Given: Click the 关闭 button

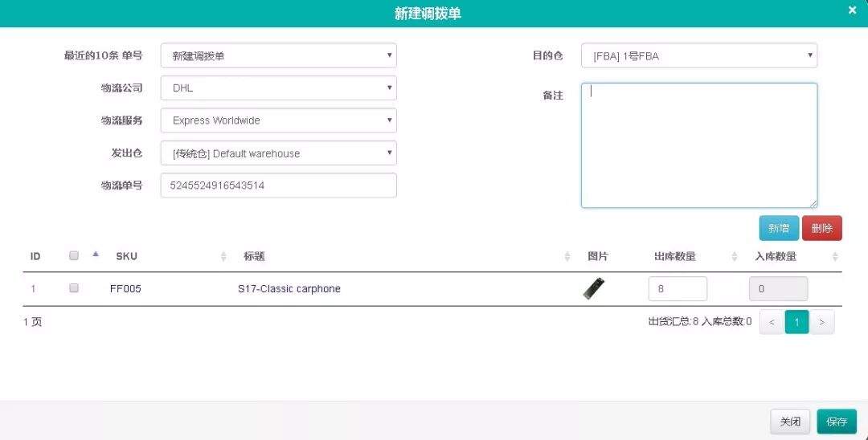Looking at the screenshot, I should 790,422.
